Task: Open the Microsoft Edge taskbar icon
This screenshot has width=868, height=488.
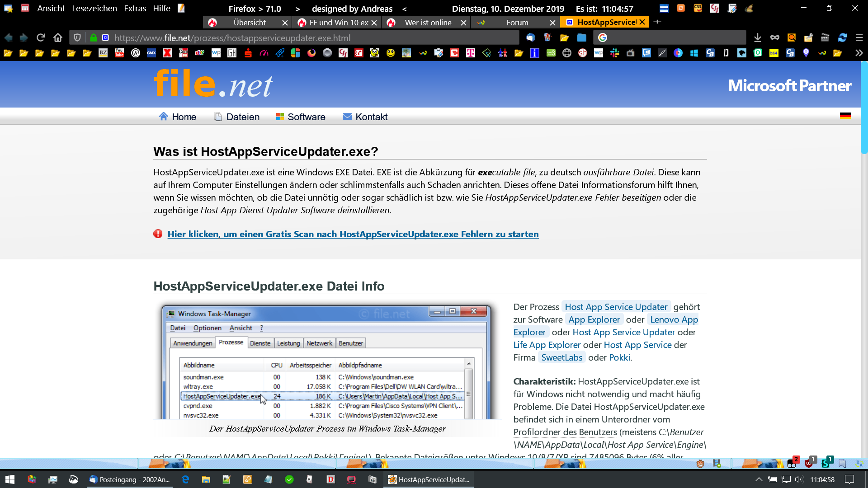Action: (185, 479)
